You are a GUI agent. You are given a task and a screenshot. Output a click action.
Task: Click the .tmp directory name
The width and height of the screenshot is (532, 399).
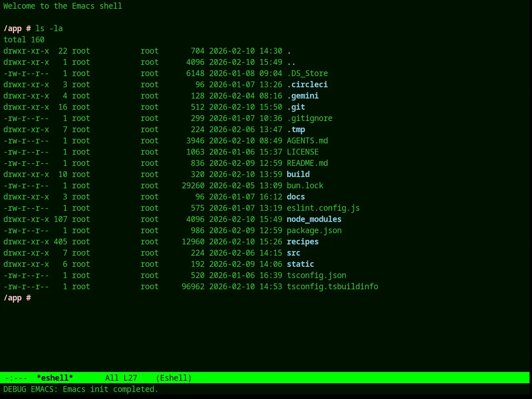point(296,129)
